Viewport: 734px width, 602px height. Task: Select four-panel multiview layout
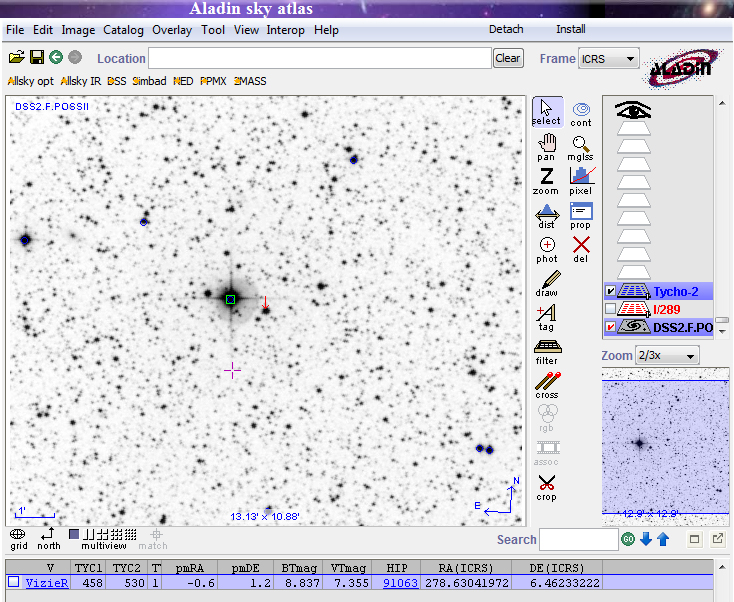103,534
